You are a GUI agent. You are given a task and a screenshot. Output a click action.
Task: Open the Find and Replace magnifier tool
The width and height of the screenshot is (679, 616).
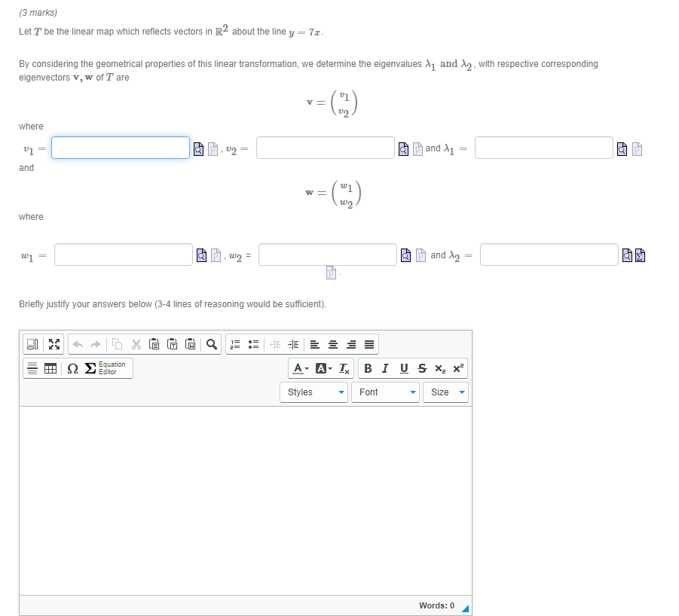[x=211, y=343]
